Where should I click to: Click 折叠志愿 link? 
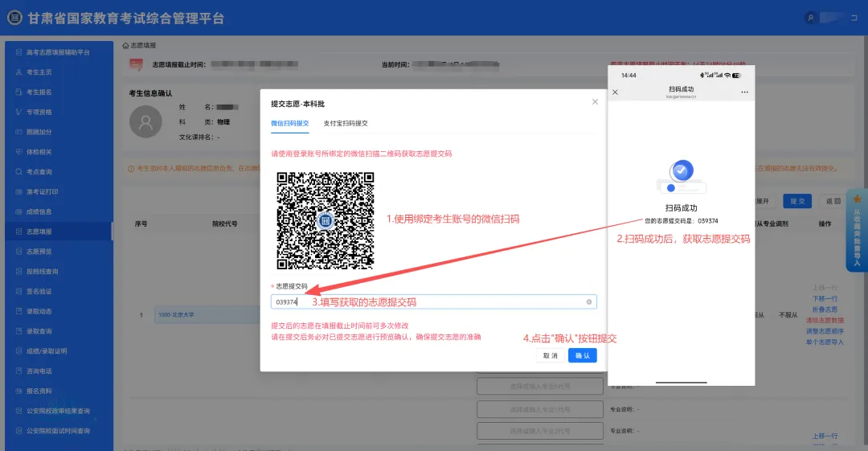pyautogui.click(x=825, y=310)
